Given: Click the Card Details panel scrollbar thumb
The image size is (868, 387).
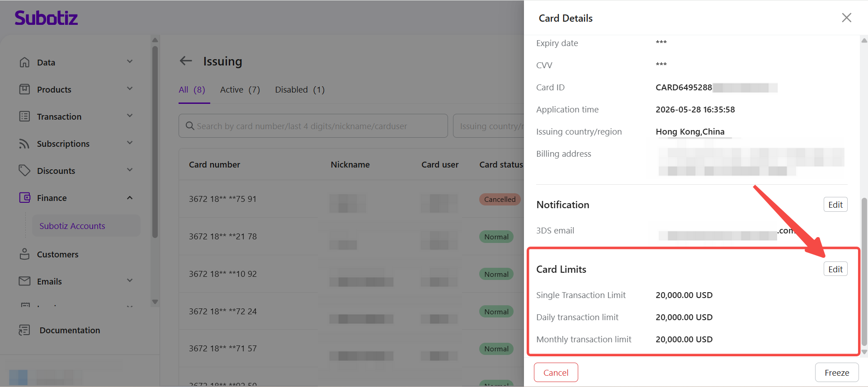Looking at the screenshot, I should click(864, 271).
